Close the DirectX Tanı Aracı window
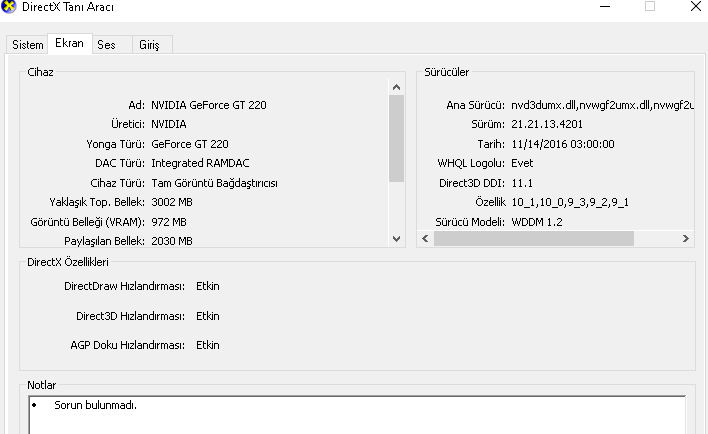This screenshot has width=708, height=434. pyautogui.click(x=696, y=6)
